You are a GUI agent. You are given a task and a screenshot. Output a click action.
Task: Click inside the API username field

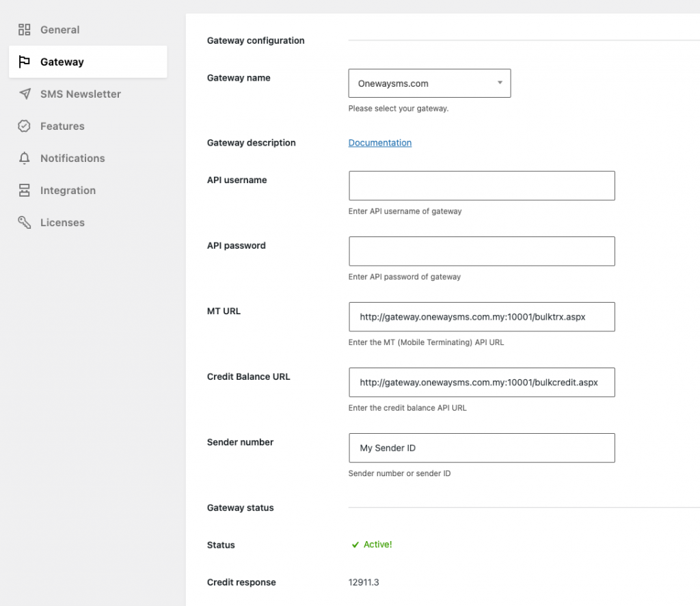coord(481,185)
